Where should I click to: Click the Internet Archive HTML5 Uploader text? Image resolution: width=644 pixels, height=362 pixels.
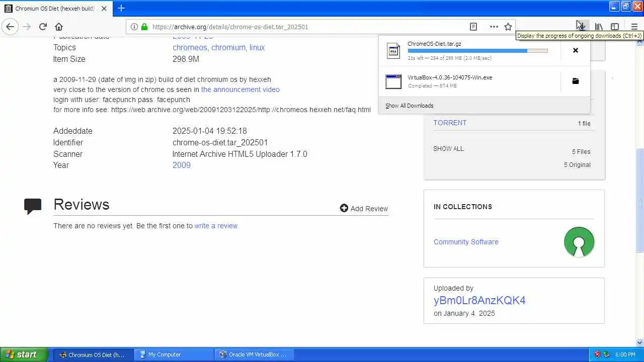point(239,154)
